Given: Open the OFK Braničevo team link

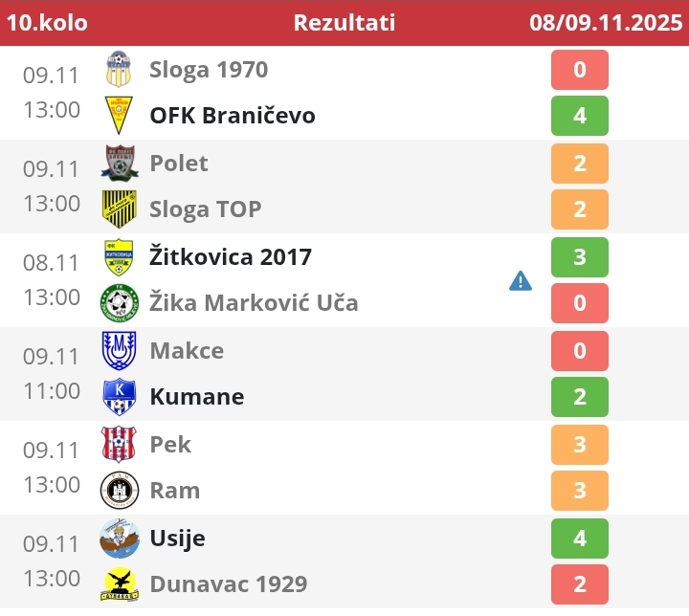Looking at the screenshot, I should (233, 116).
